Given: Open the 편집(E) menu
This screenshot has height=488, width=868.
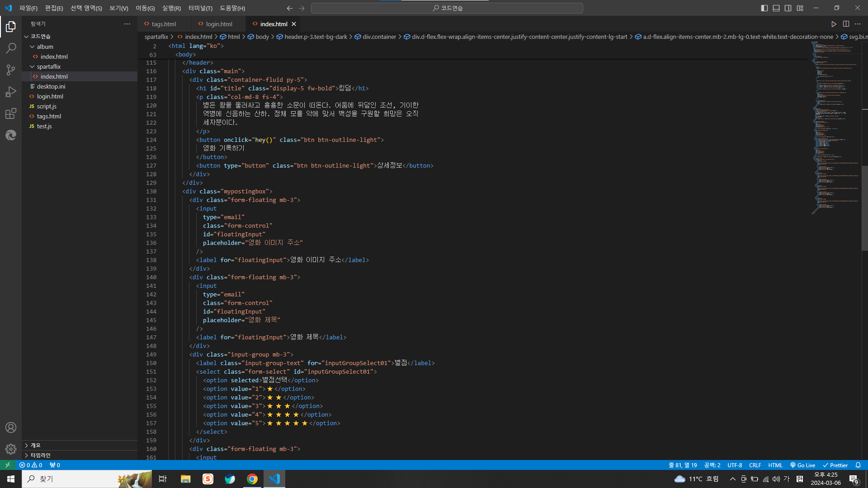Looking at the screenshot, I should click(x=54, y=8).
